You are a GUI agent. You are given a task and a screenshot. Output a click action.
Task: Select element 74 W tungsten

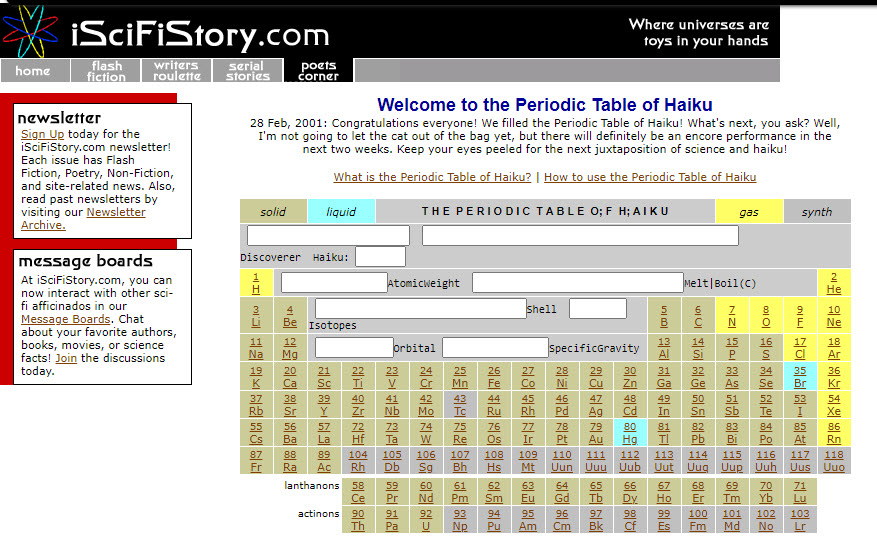coord(426,432)
